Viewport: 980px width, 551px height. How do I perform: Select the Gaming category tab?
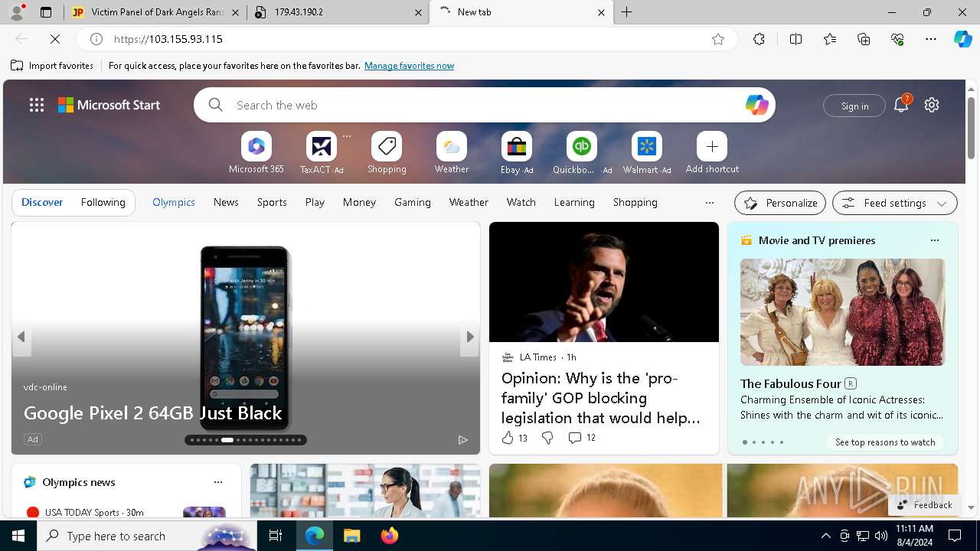[413, 202]
